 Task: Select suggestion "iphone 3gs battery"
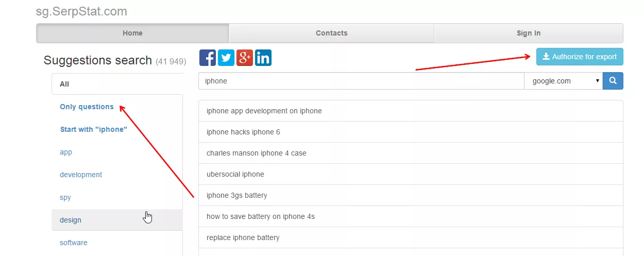[411, 195]
